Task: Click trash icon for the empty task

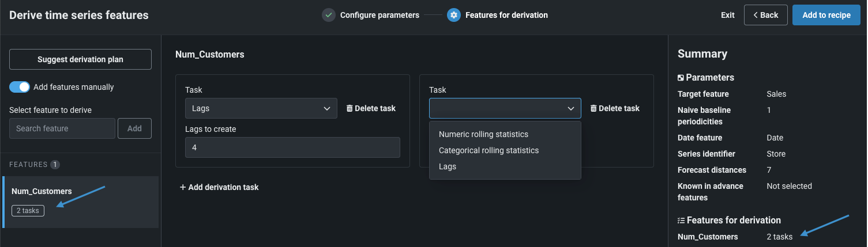Action: [593, 108]
